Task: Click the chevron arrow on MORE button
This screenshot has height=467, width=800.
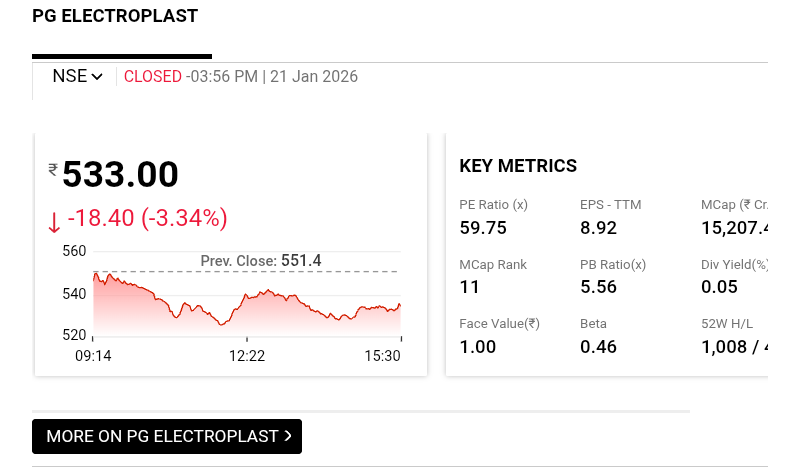Action: coord(288,436)
